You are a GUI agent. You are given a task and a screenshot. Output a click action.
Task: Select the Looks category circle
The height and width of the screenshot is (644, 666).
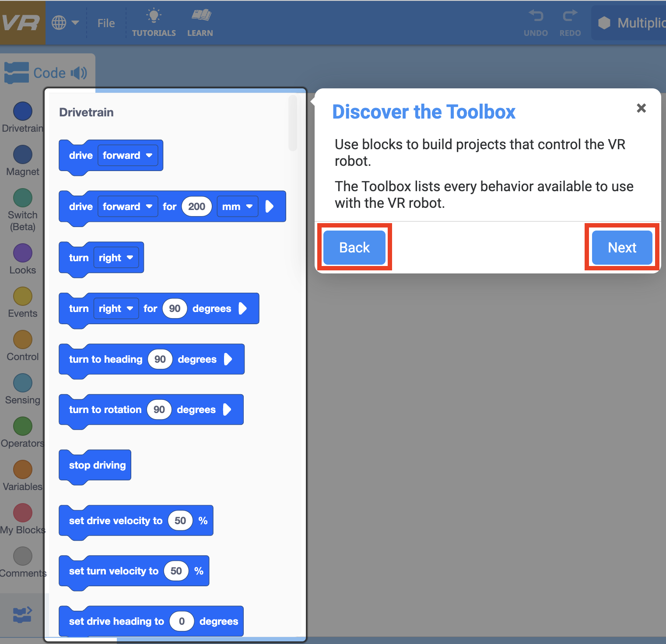(x=23, y=253)
